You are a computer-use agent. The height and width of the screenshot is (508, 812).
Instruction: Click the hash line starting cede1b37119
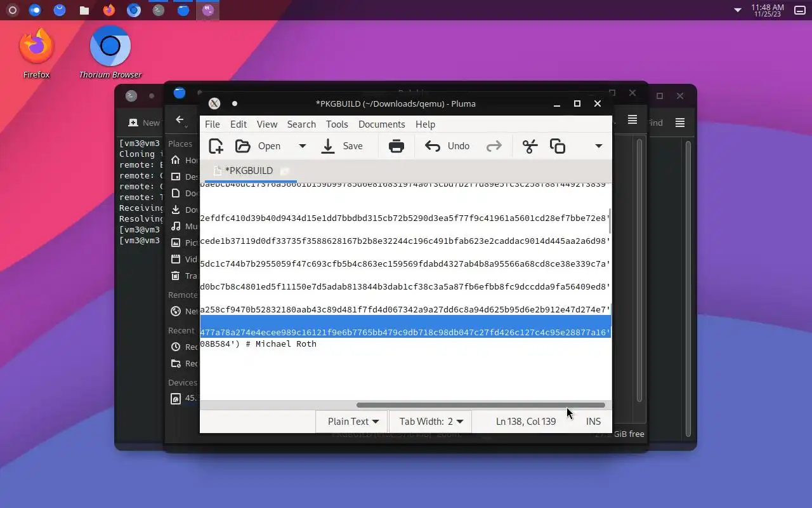[405, 241]
